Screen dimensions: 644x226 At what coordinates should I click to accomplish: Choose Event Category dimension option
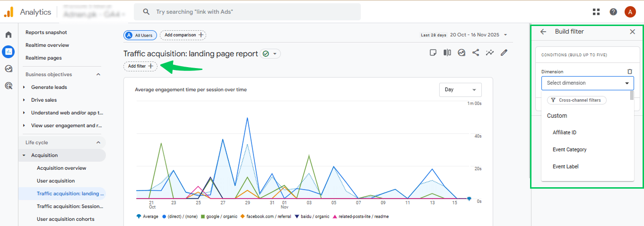point(569,150)
